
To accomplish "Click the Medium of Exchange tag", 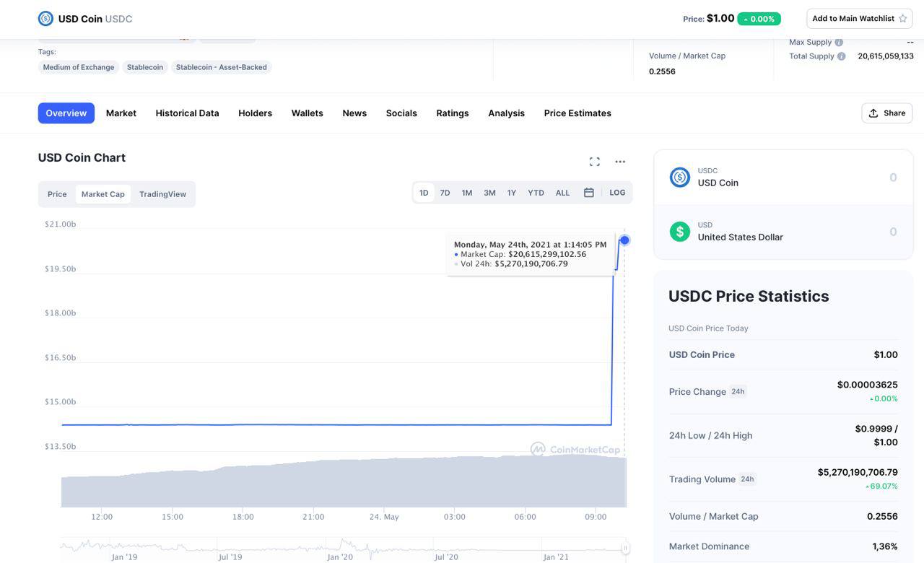I will coord(79,67).
